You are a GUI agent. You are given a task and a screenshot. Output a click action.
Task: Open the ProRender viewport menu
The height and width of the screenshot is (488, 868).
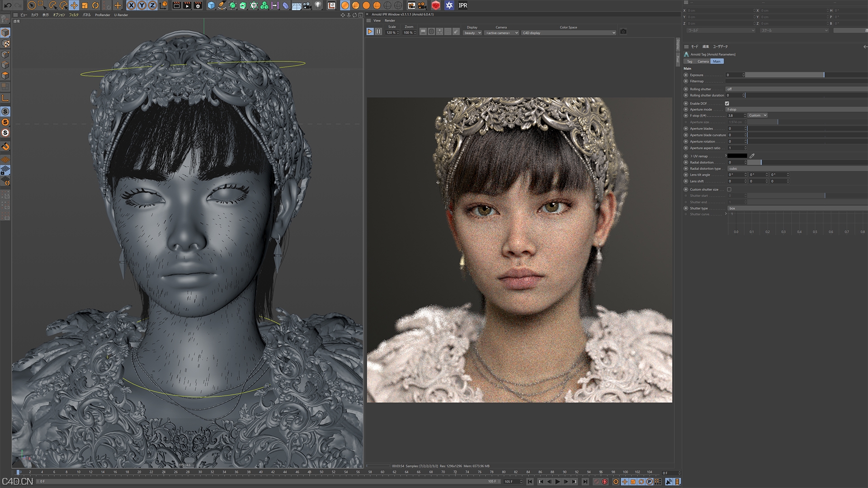point(103,15)
